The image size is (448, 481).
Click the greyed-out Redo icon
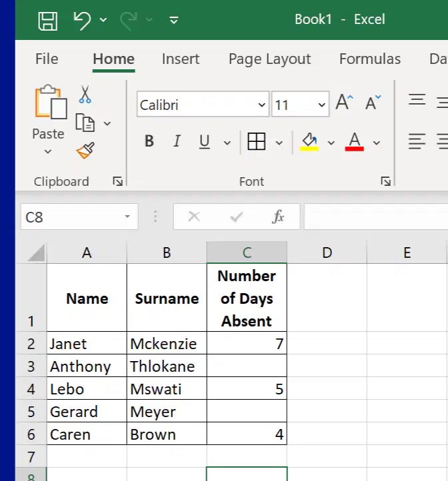129,20
